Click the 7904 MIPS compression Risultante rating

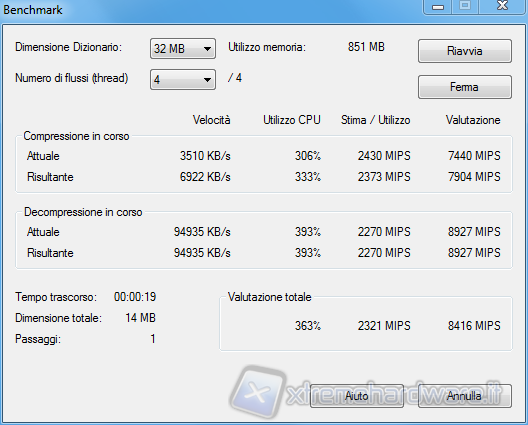tap(474, 177)
